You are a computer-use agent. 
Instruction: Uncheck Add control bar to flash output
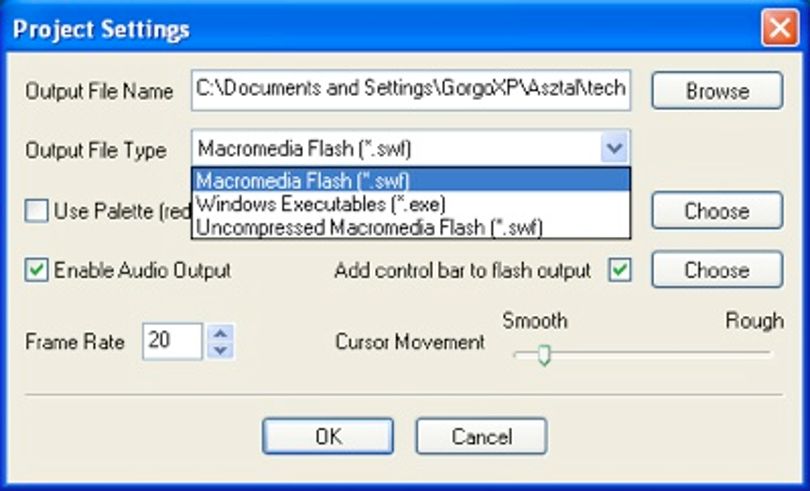click(619, 270)
